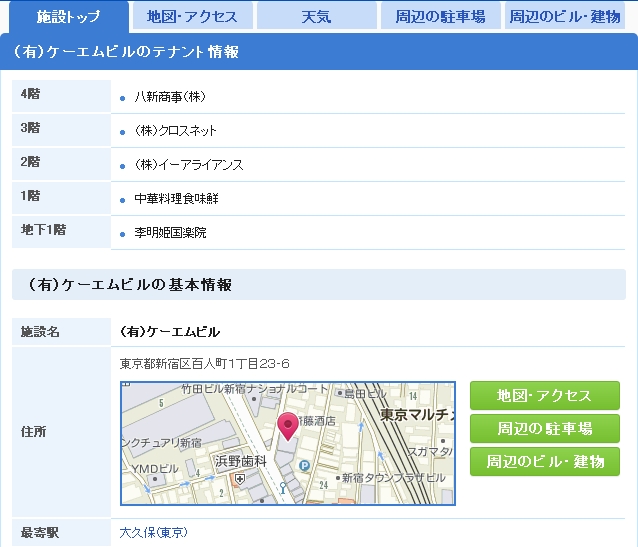Viewport: 638px width, 547px height.
Task: Click the 2階 floor label
Action: [31, 162]
